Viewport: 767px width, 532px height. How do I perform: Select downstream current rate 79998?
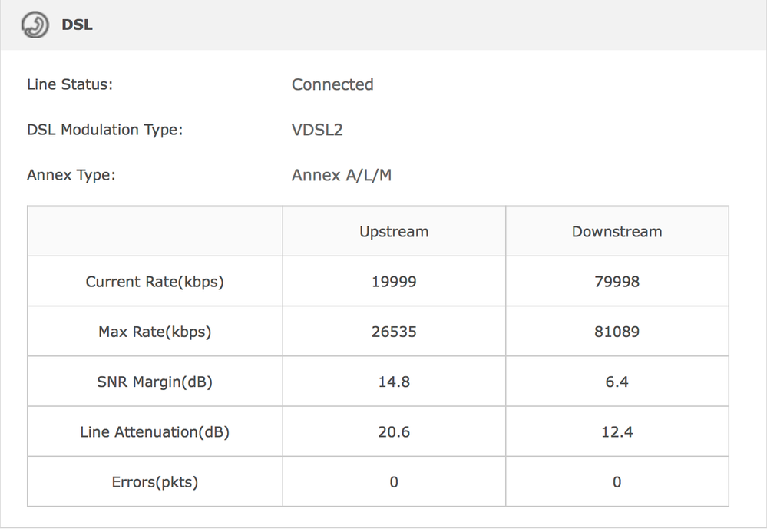(x=617, y=282)
